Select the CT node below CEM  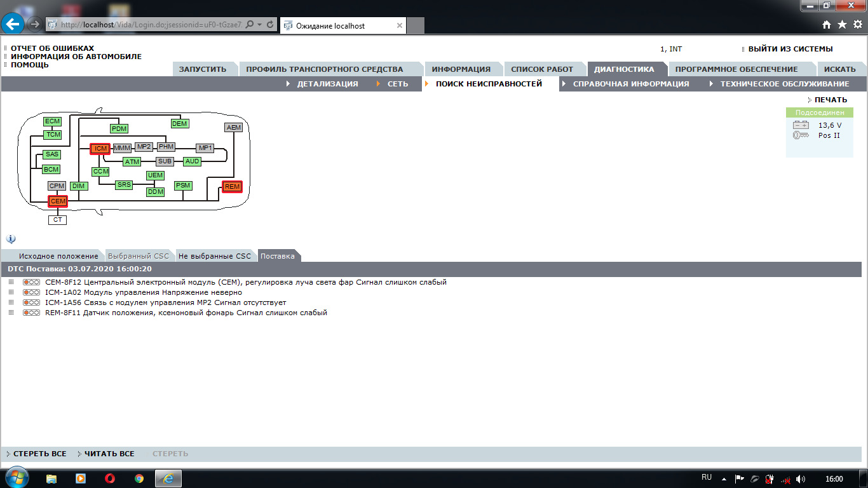(x=57, y=220)
